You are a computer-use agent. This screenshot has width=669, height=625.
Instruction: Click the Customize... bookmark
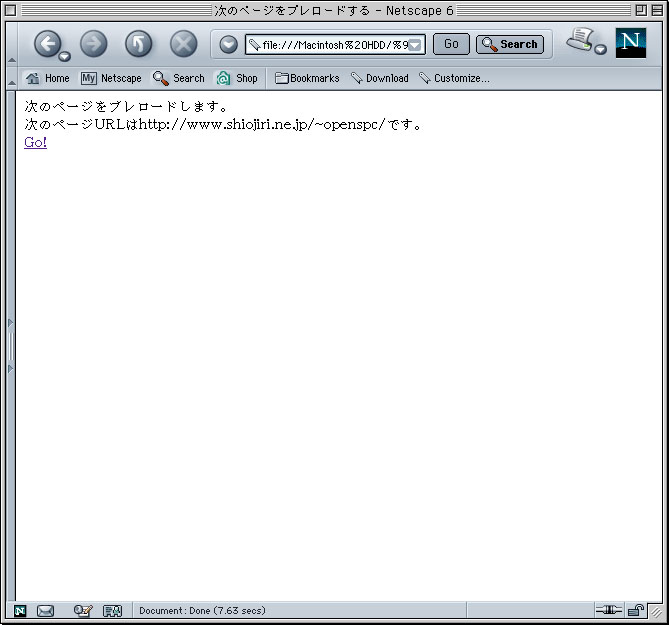point(454,78)
